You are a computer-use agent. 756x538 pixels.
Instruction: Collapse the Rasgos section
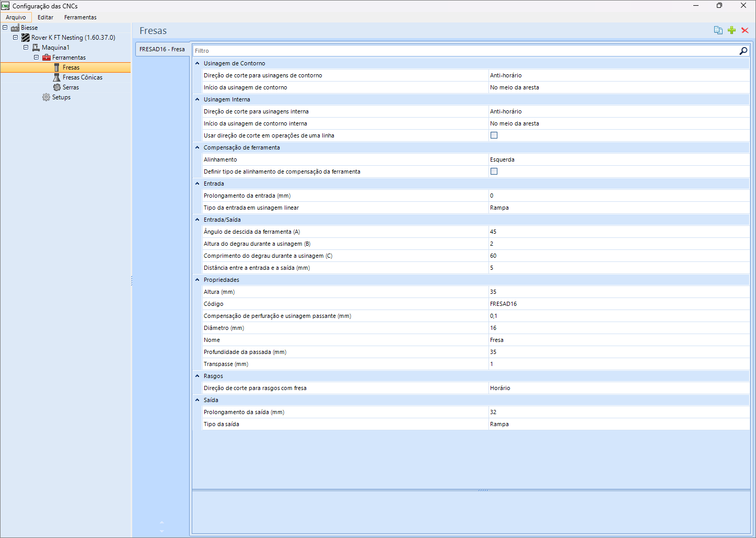[x=197, y=376]
